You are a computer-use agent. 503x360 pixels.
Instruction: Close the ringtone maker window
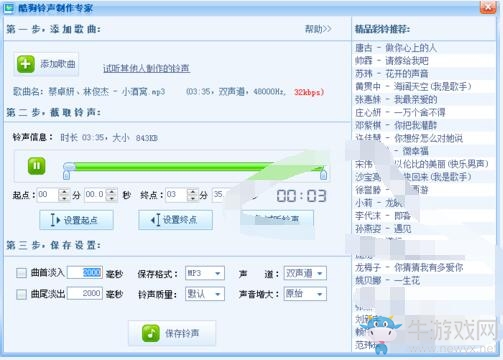tap(488, 7)
